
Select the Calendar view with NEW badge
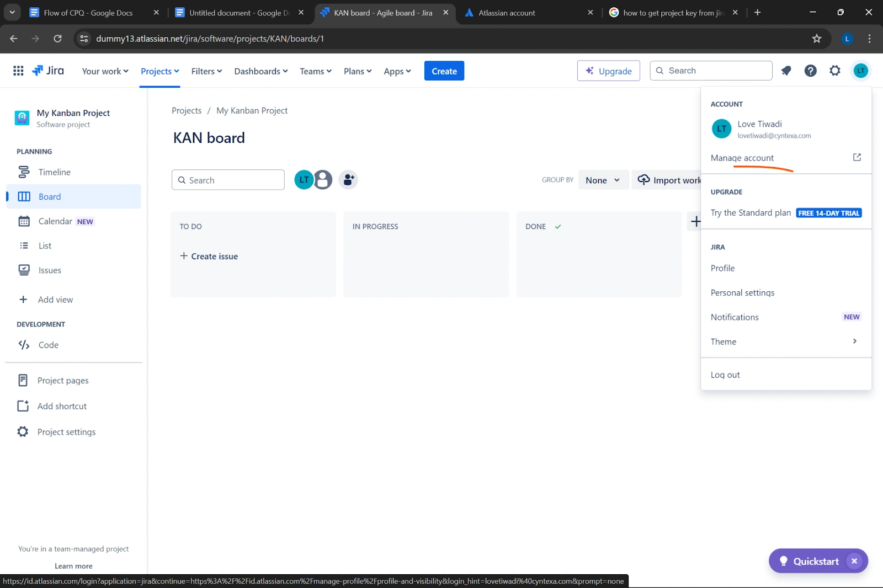coord(56,221)
